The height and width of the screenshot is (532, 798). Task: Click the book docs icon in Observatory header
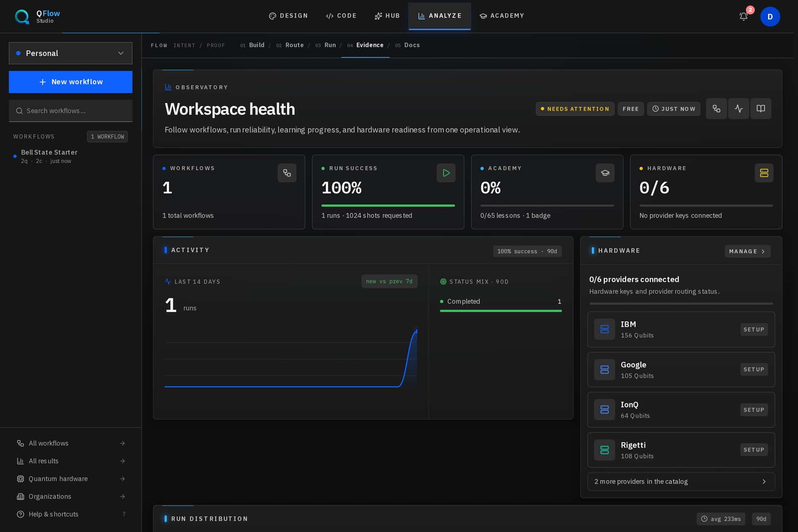click(x=761, y=108)
